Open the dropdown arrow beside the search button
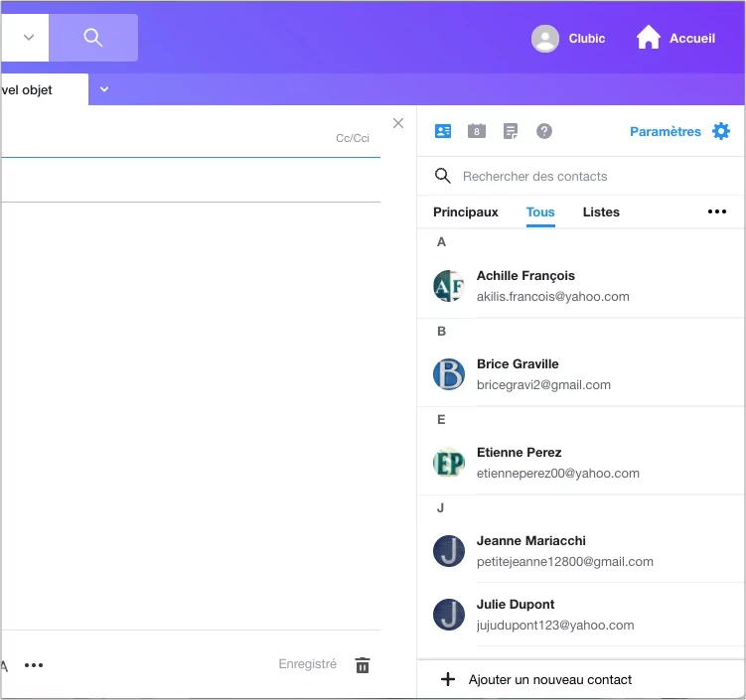Viewport: 746px width, 700px height. 29,38
